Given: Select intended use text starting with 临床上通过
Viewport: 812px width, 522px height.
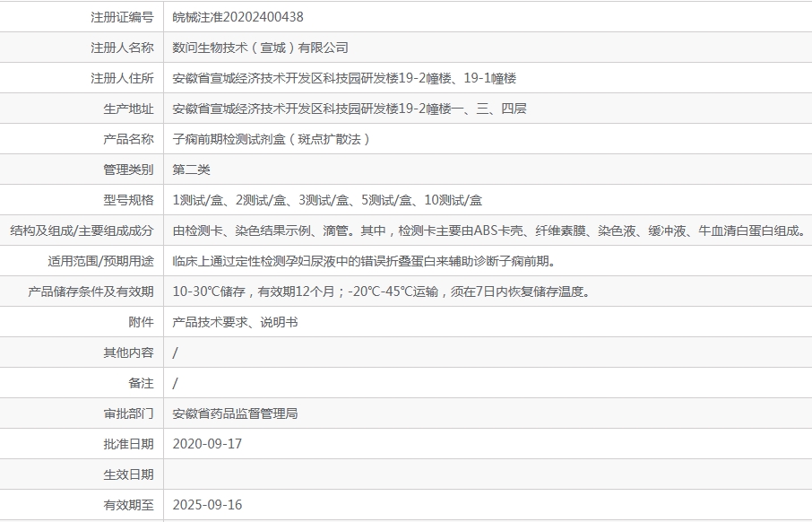Looking at the screenshot, I should click(x=365, y=261).
